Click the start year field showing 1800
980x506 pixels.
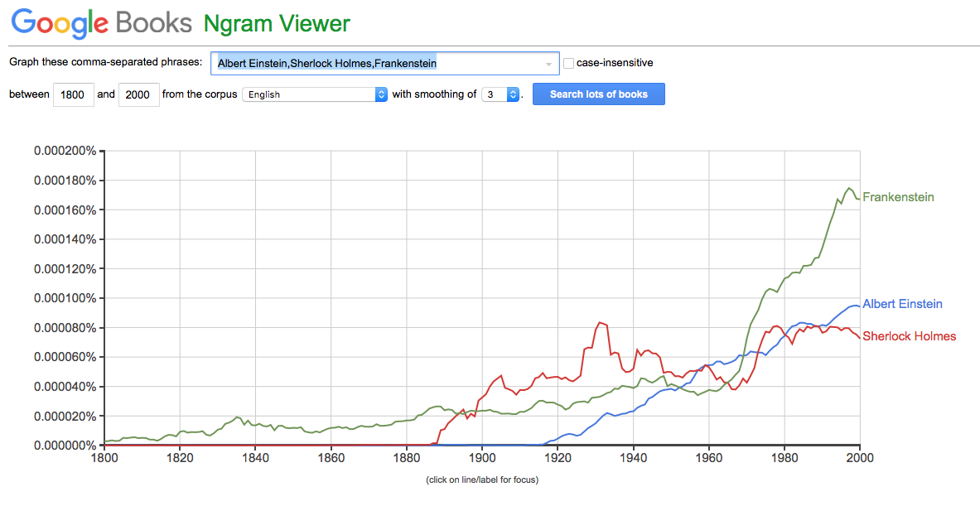click(x=73, y=94)
